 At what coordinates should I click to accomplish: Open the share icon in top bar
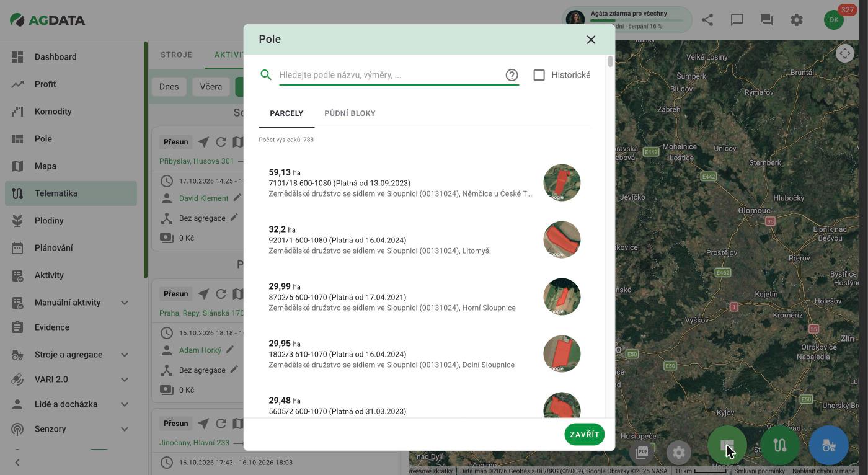pyautogui.click(x=707, y=20)
